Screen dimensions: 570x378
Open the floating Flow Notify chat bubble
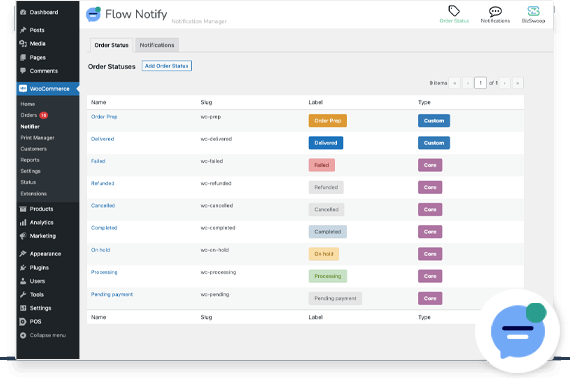pos(518,331)
